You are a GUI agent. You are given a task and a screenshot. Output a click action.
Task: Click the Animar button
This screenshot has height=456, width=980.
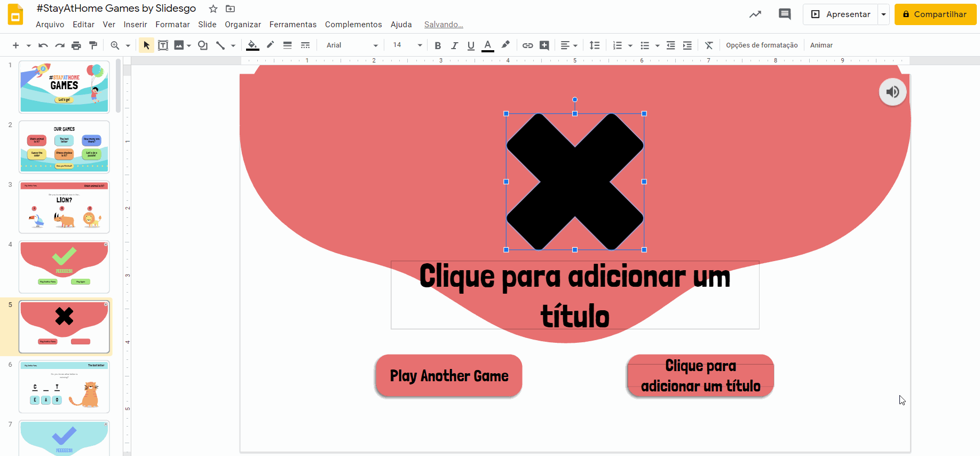click(821, 45)
